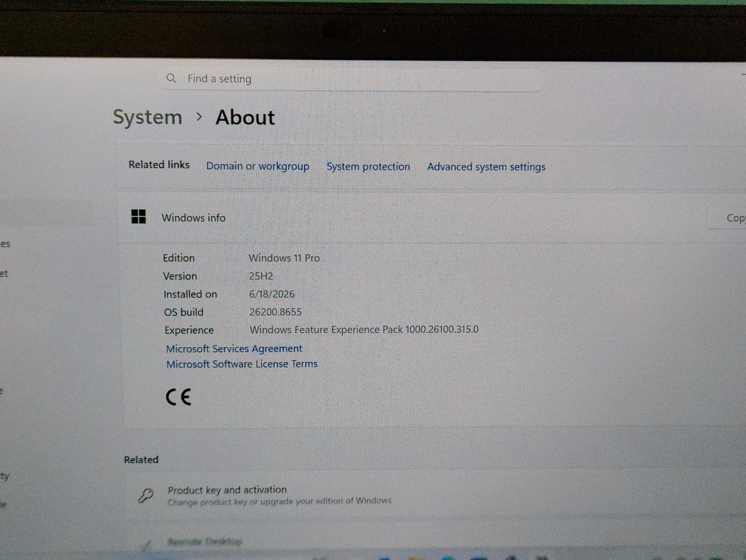This screenshot has width=746, height=560.
Task: Open Microsoft Services Agreement link
Action: point(234,349)
